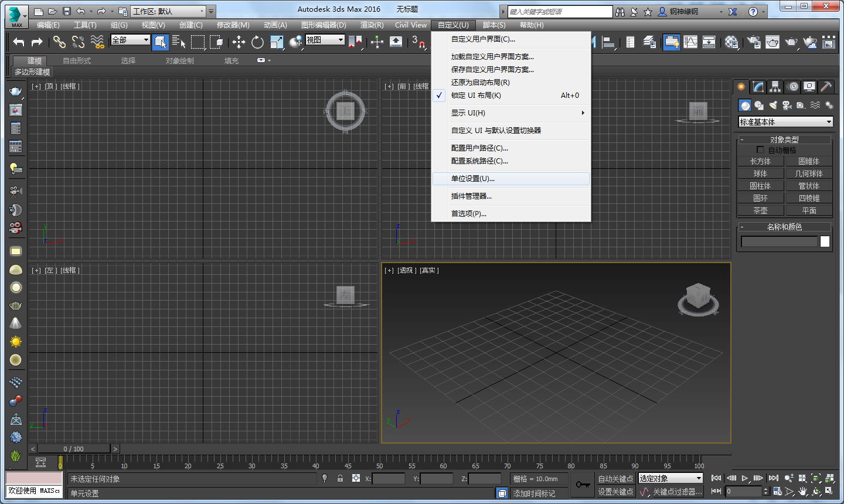Choose 首选项(P)... menu entry

pos(511,214)
